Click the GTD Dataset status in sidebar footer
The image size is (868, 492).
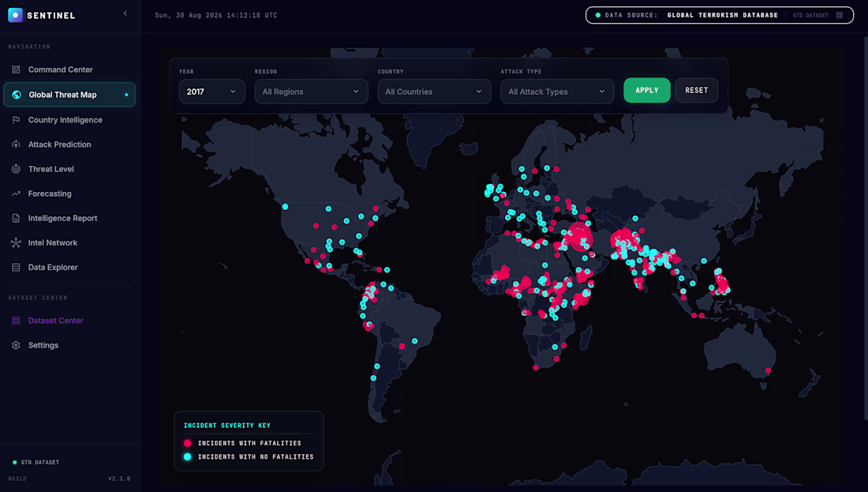[x=36, y=462]
